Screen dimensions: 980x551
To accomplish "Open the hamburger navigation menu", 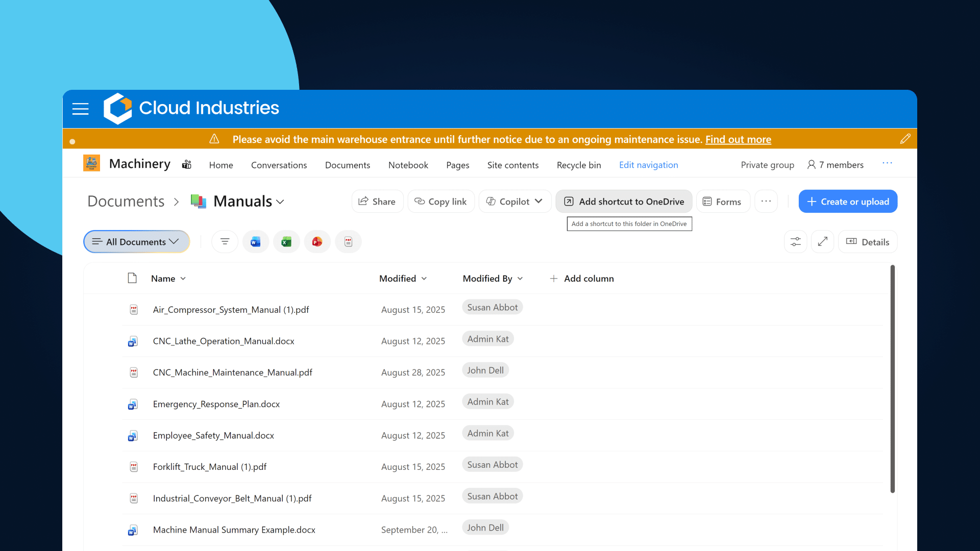I will pyautogui.click(x=81, y=109).
